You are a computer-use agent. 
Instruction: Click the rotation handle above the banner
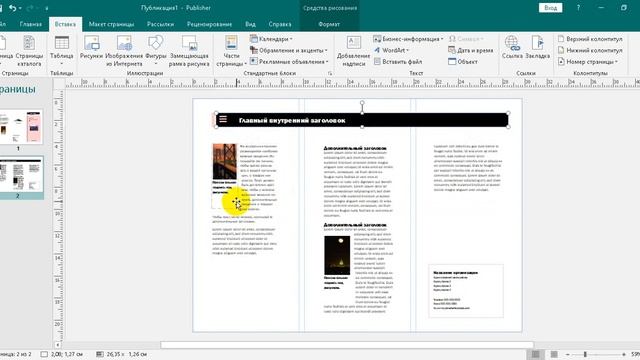click(x=362, y=103)
